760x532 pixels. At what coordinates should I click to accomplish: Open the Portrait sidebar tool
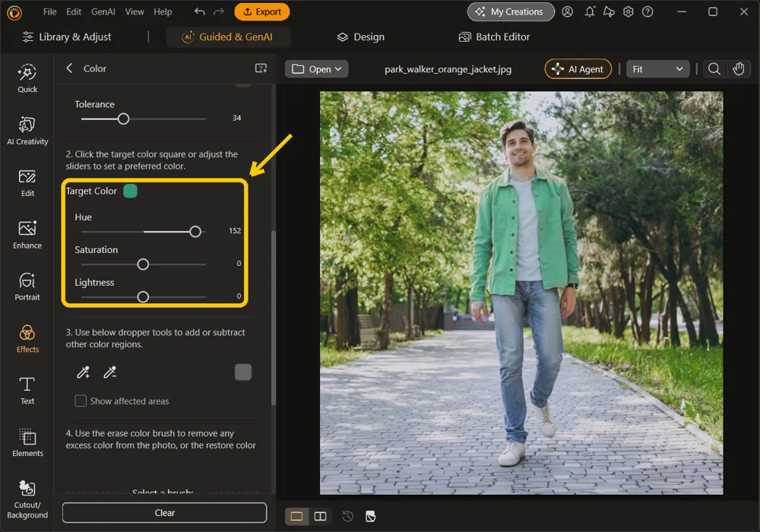point(27,287)
